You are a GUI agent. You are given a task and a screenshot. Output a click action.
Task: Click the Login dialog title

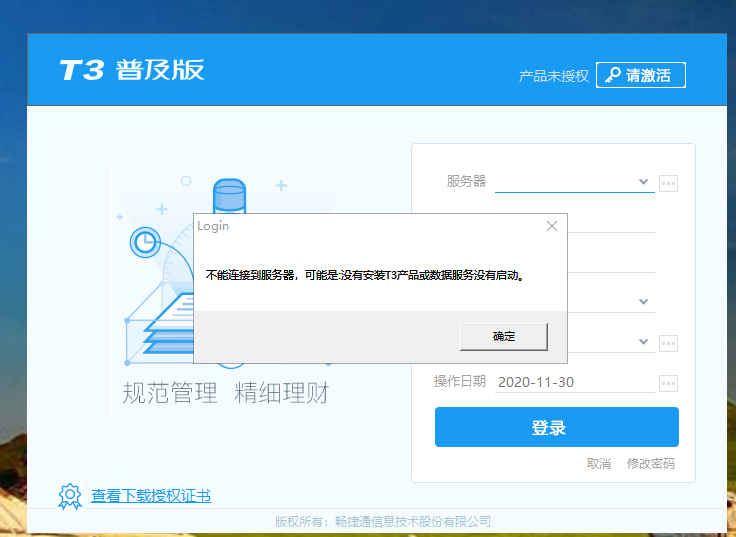click(x=213, y=226)
